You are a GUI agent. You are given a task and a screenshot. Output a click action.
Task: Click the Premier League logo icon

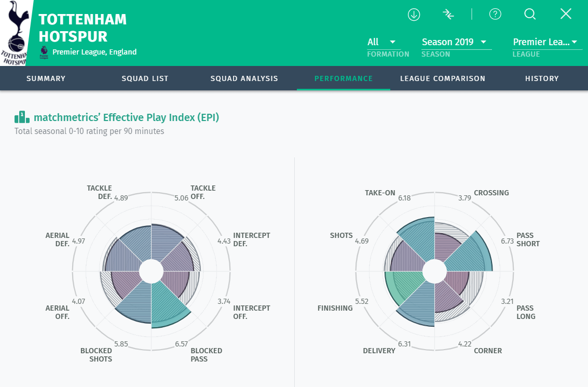coord(44,52)
